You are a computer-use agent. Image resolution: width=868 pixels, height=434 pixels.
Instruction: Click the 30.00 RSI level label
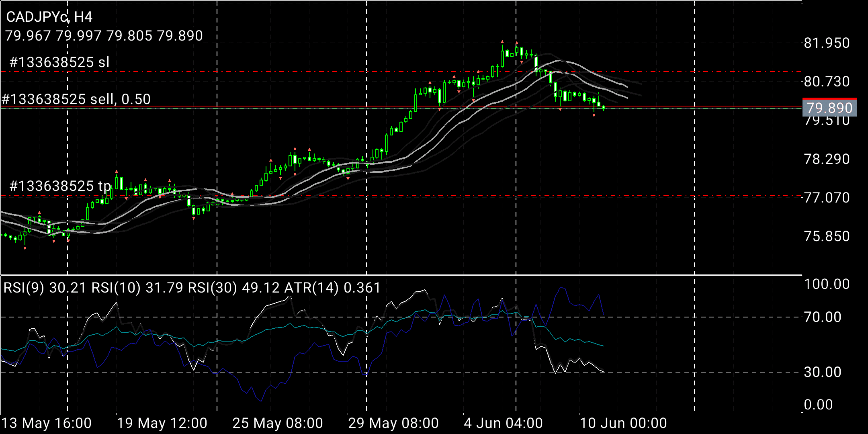822,372
